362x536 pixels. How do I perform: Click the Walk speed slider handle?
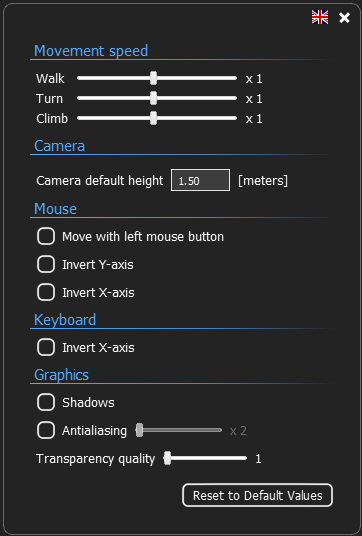(x=153, y=78)
